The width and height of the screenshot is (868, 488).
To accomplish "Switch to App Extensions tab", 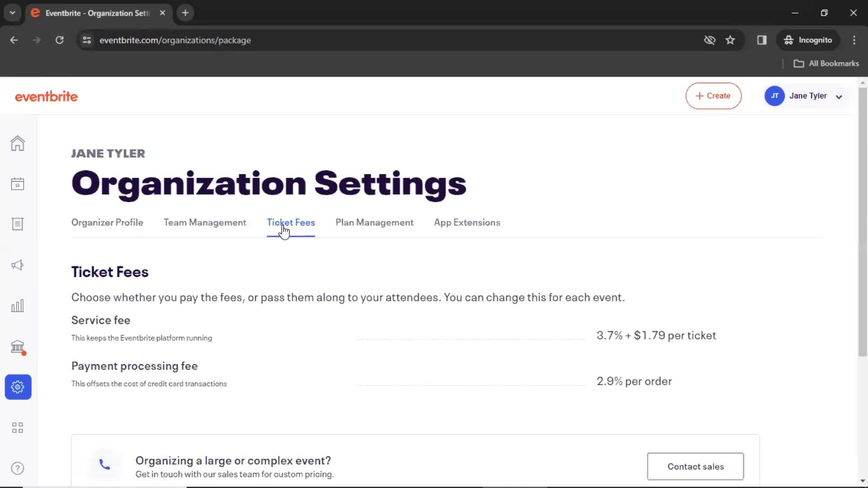I will pos(467,222).
